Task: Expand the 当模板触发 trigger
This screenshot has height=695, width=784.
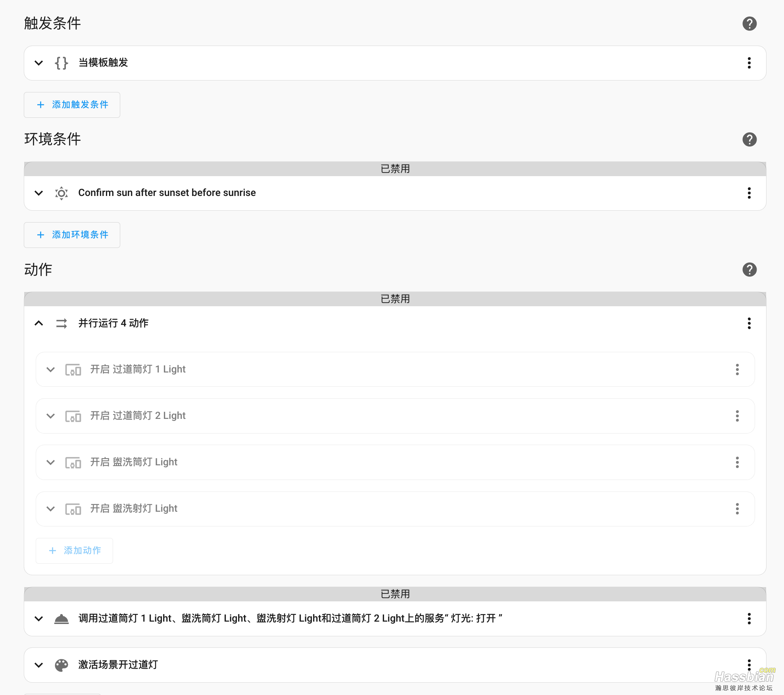Action: click(38, 63)
